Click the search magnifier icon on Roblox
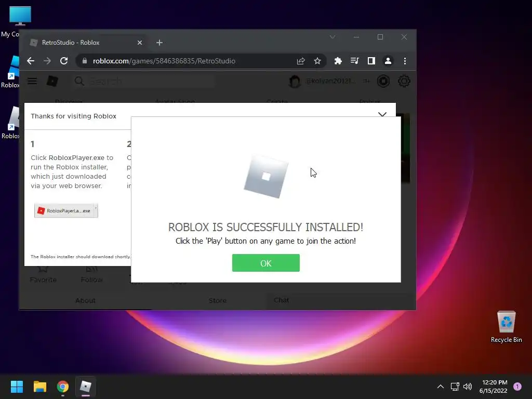 click(x=79, y=81)
